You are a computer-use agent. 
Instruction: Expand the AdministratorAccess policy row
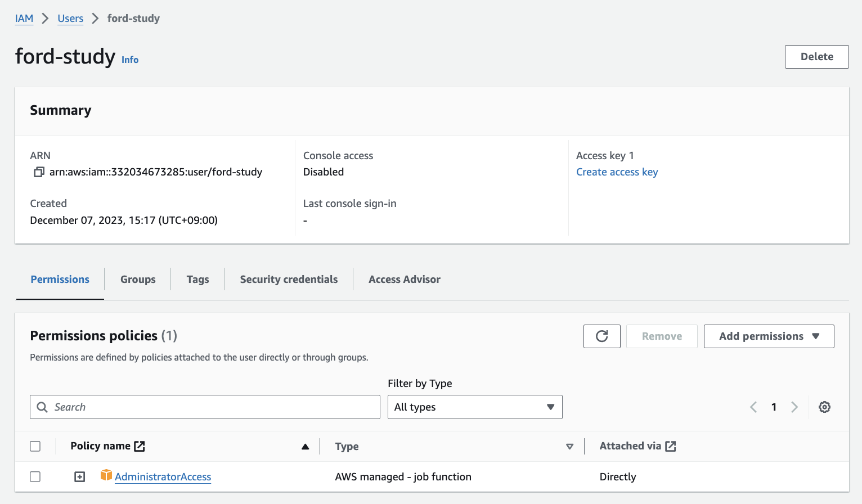tap(80, 477)
